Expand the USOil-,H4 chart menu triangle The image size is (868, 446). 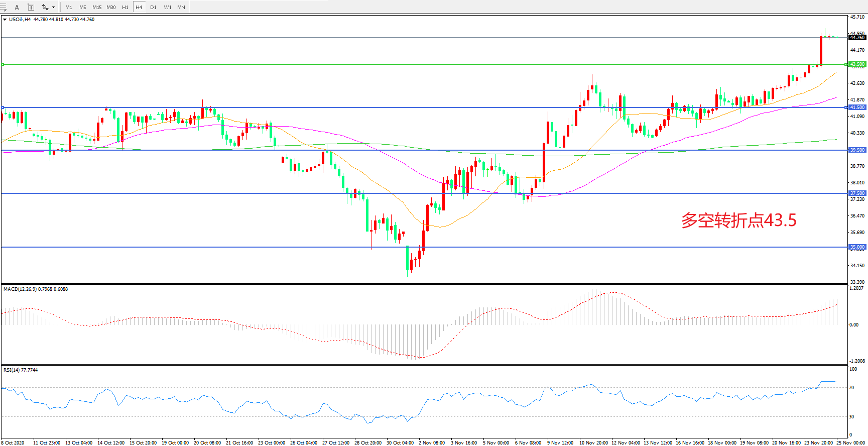[x=5, y=20]
